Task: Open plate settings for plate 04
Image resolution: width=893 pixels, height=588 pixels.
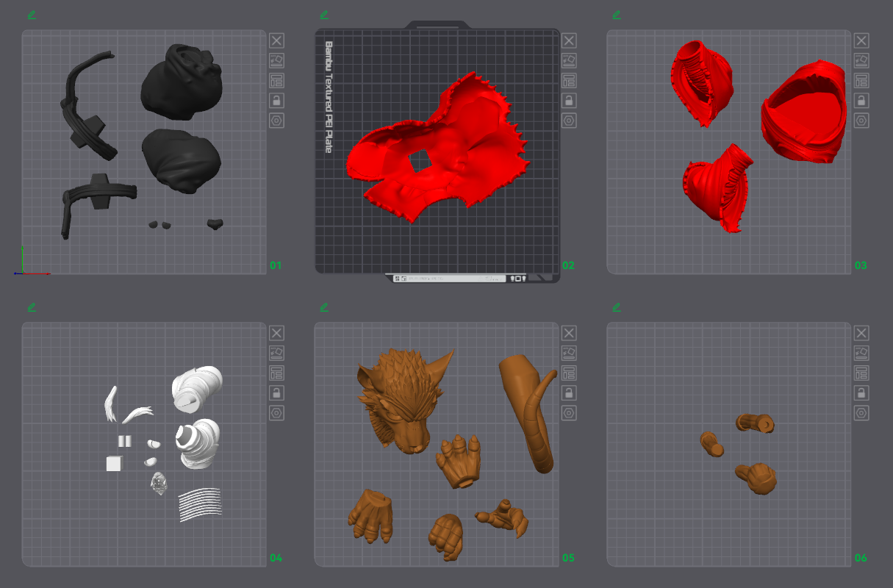Action: tap(276, 412)
